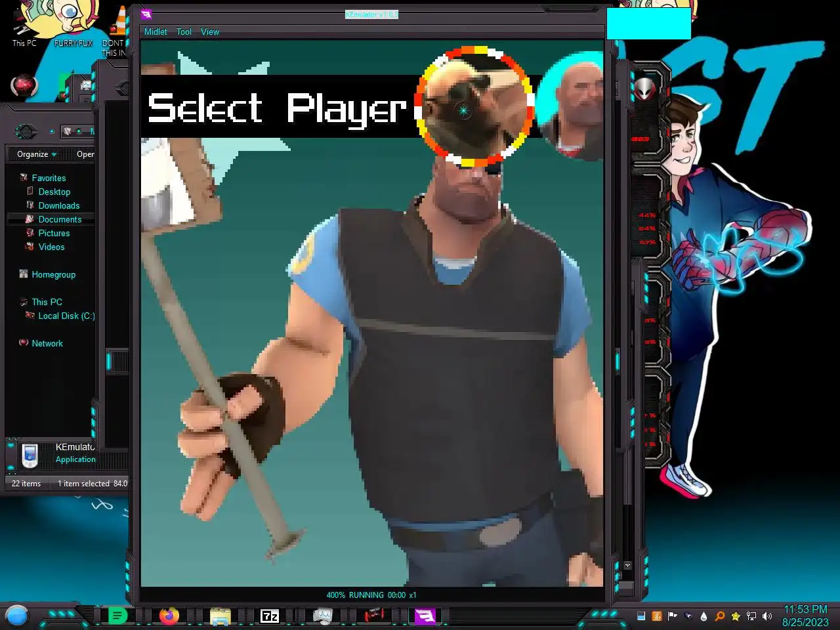Open network status tray icon

point(751,616)
